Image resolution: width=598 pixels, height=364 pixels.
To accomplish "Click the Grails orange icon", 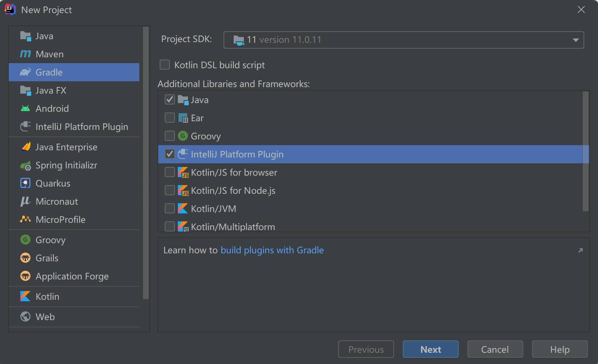I will click(x=25, y=258).
